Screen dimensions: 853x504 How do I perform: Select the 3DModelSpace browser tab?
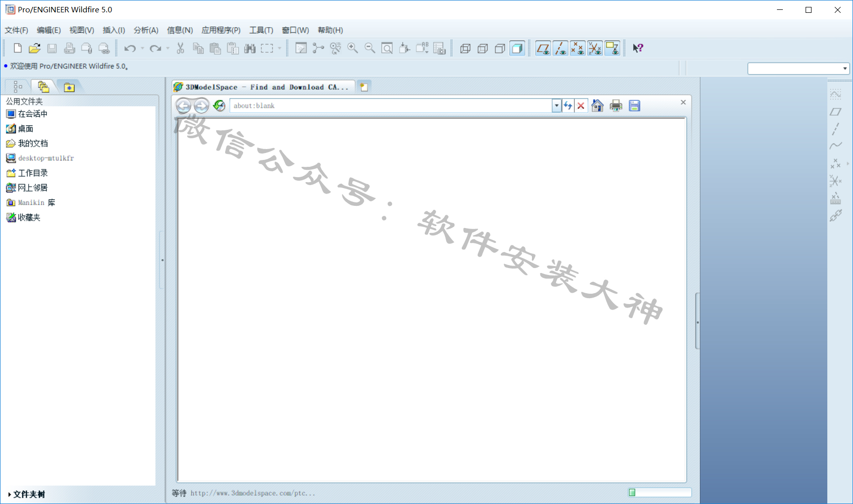click(263, 87)
